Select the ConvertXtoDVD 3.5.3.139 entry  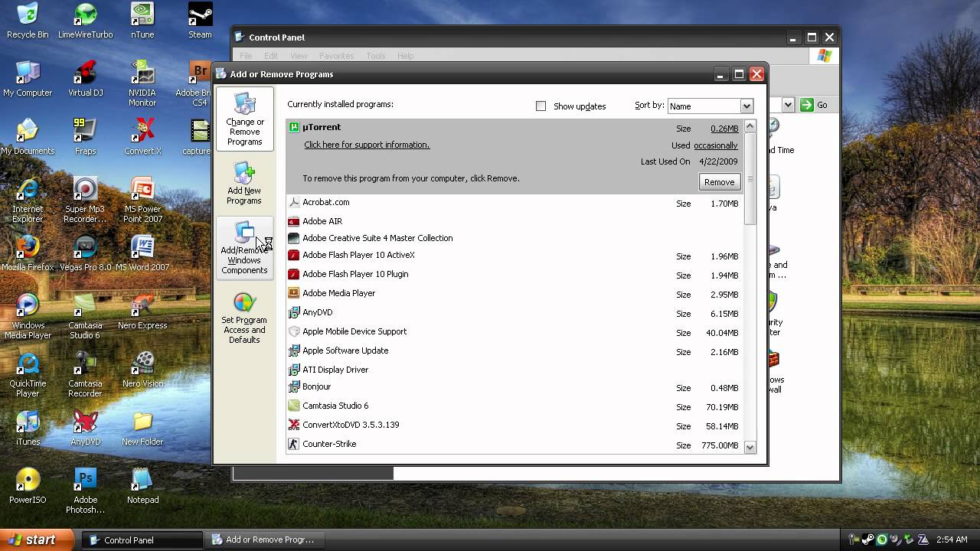click(x=514, y=425)
